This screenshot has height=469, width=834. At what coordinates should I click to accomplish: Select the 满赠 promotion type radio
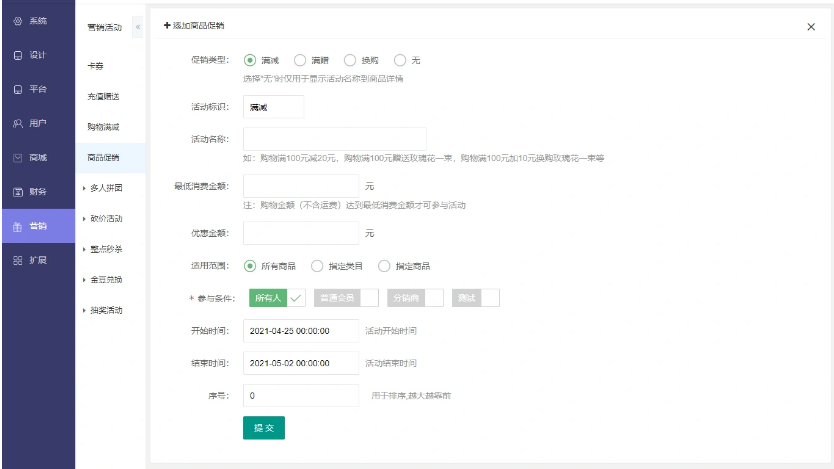(x=299, y=60)
